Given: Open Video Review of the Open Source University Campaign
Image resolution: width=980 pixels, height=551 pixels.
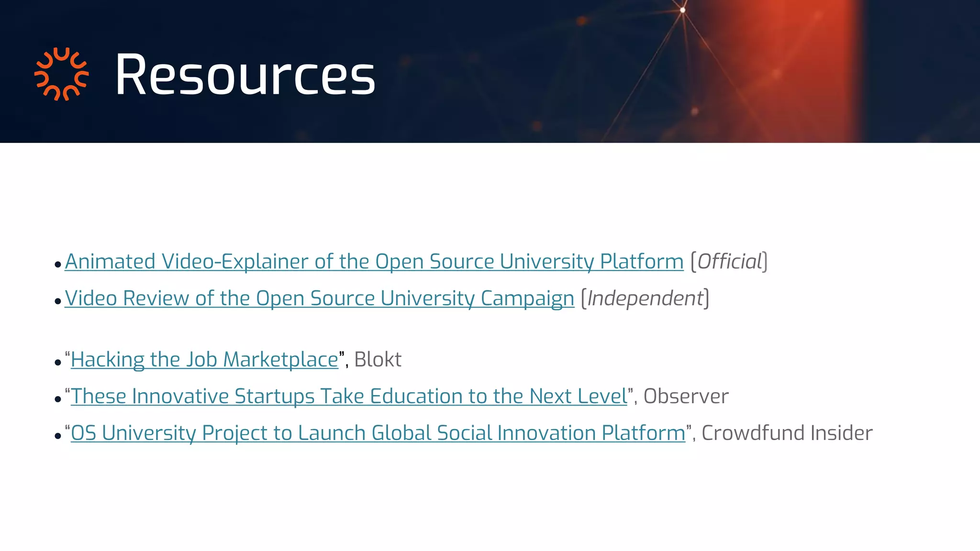Looking at the screenshot, I should click(x=319, y=298).
